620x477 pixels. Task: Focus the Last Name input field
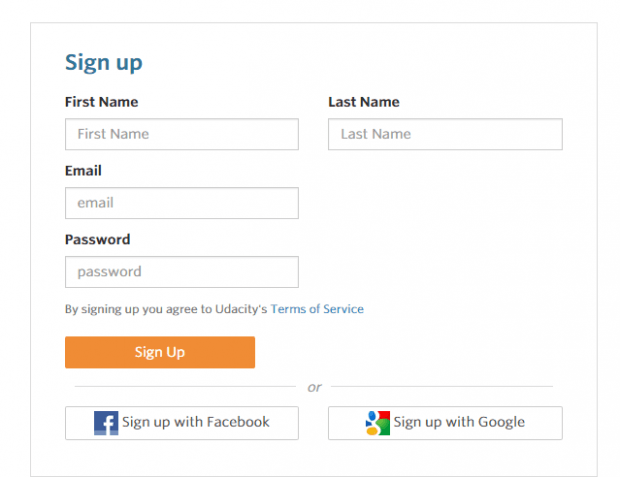coord(445,134)
